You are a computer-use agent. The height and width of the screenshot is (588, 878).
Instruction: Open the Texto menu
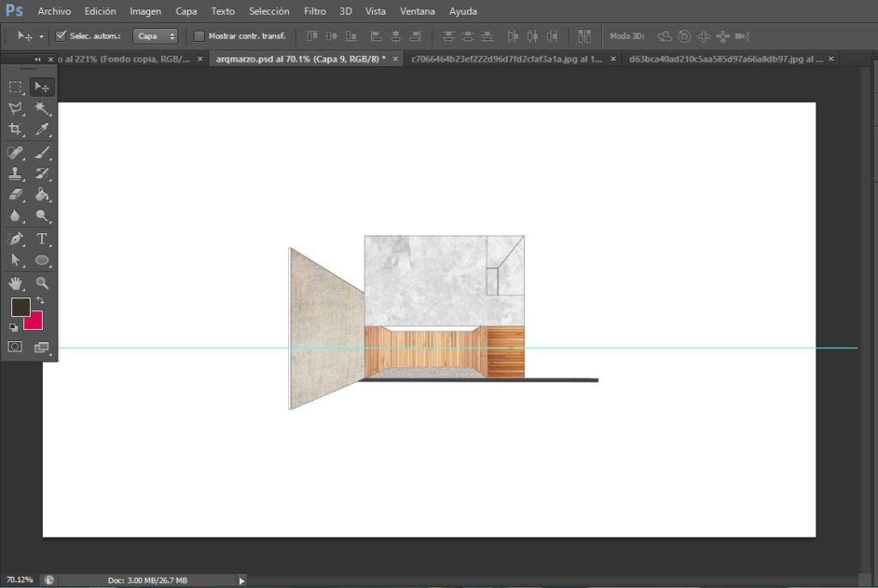(x=223, y=11)
